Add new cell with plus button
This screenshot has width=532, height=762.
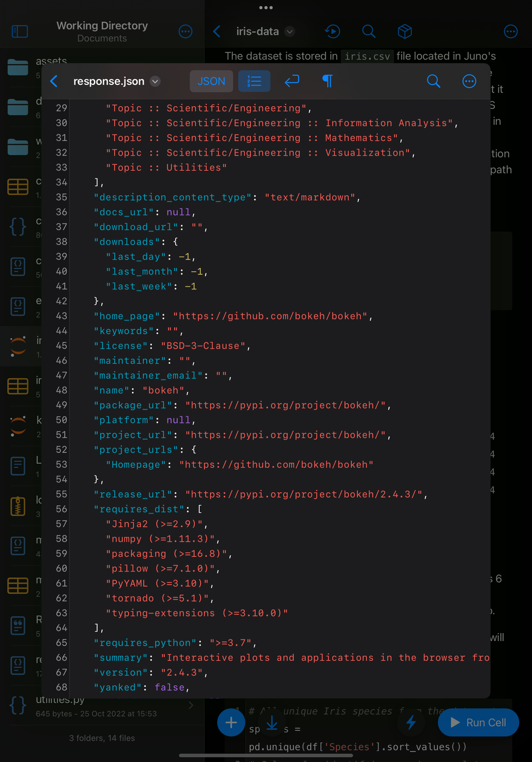point(231,722)
